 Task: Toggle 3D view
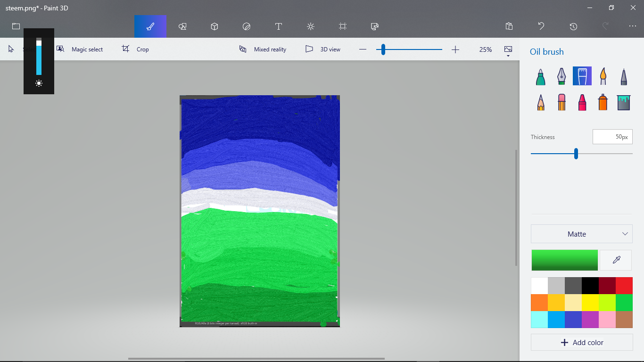pos(323,49)
